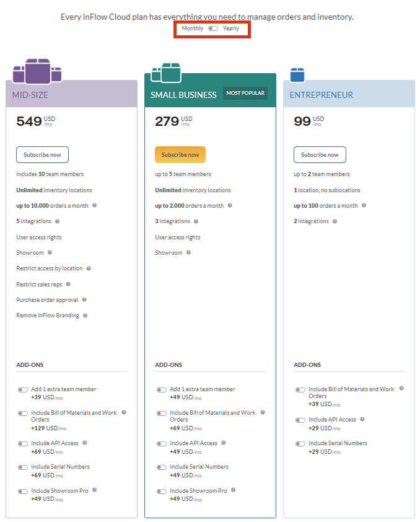420x522 pixels.
Task: Click the help icon next to Restrict access by location
Action: coord(89,268)
